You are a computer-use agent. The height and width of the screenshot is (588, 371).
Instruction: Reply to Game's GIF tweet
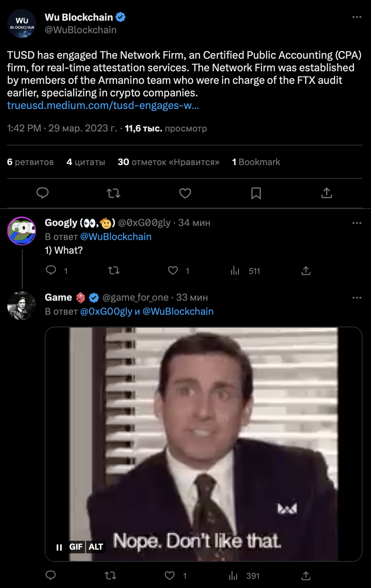51,575
